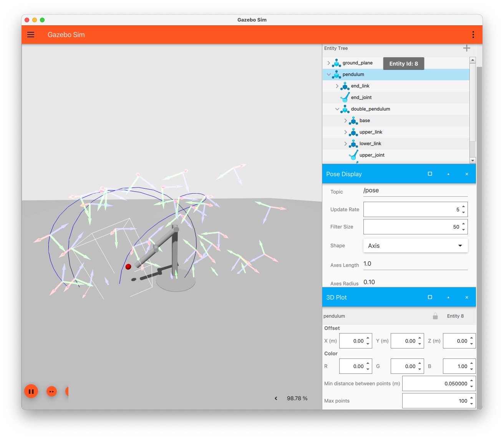Click the plus icon in Entity Tree
The height and width of the screenshot is (438, 504).
coord(466,48)
